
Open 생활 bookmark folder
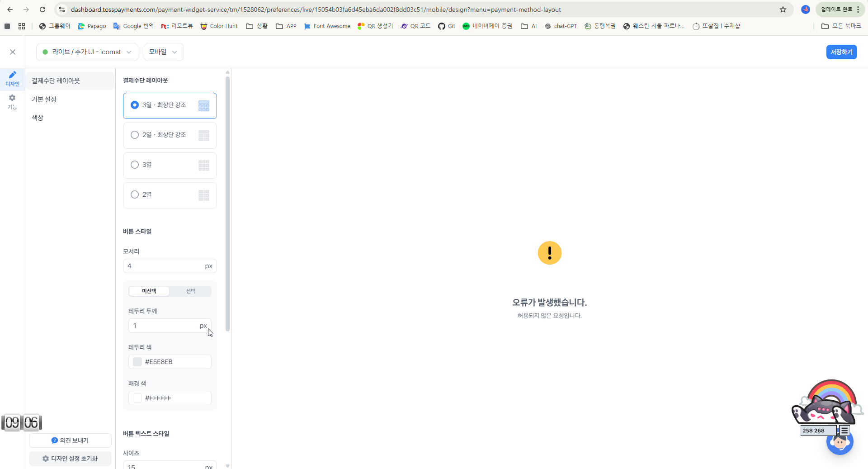[257, 26]
